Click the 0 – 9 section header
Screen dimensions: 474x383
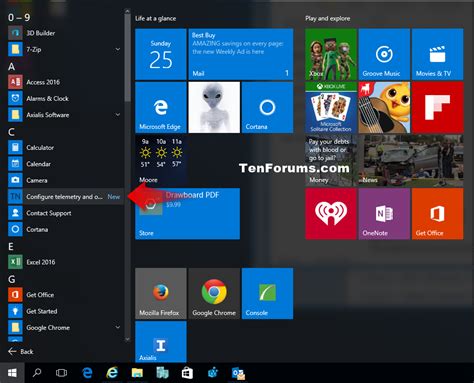click(x=19, y=17)
